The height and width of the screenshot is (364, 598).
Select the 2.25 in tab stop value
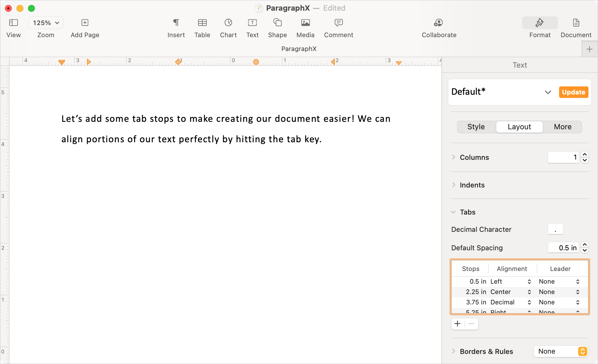click(476, 292)
